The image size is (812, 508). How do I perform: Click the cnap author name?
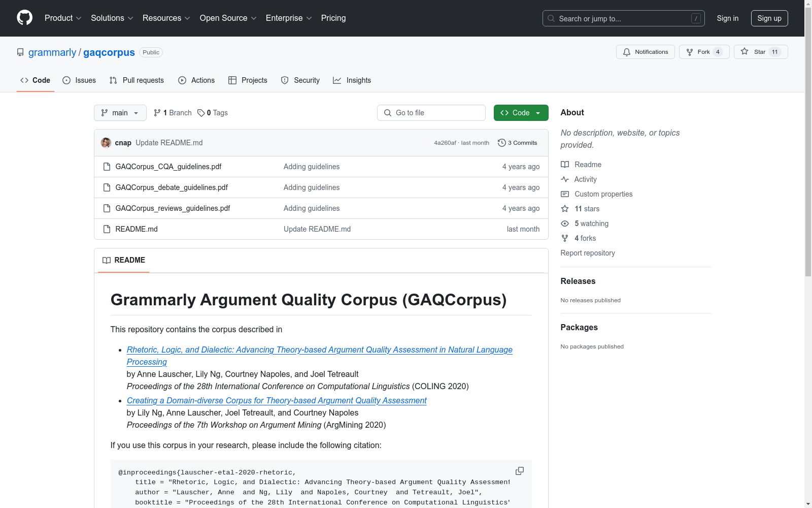tap(123, 143)
